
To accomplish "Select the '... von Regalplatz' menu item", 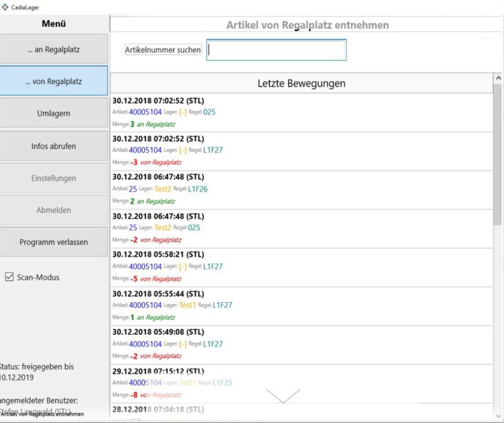I will 54,81.
